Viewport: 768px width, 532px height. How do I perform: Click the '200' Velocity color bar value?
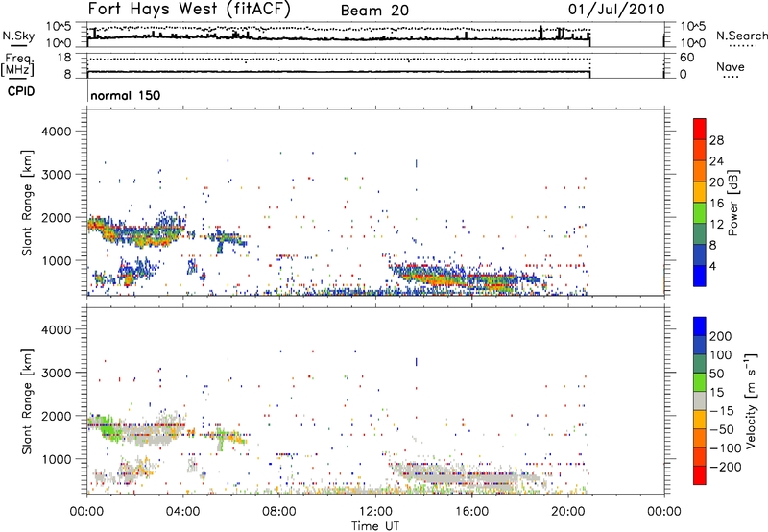coord(721,336)
